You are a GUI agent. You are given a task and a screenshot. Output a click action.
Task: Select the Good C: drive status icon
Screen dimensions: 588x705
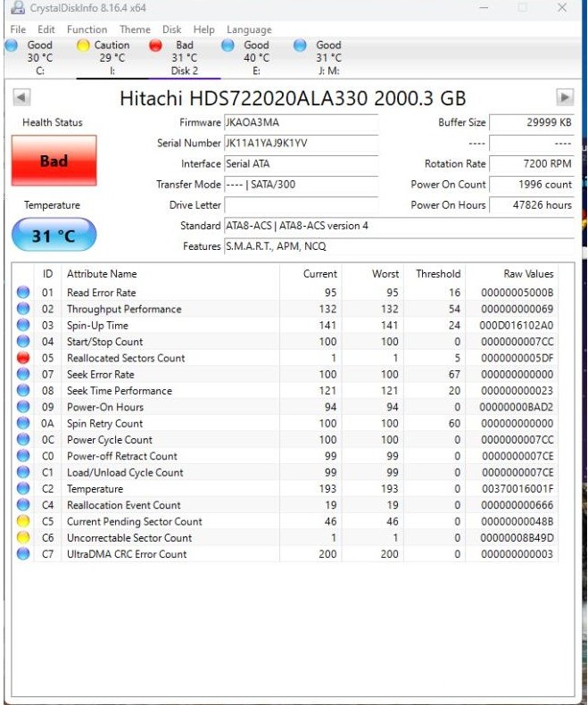(x=12, y=46)
